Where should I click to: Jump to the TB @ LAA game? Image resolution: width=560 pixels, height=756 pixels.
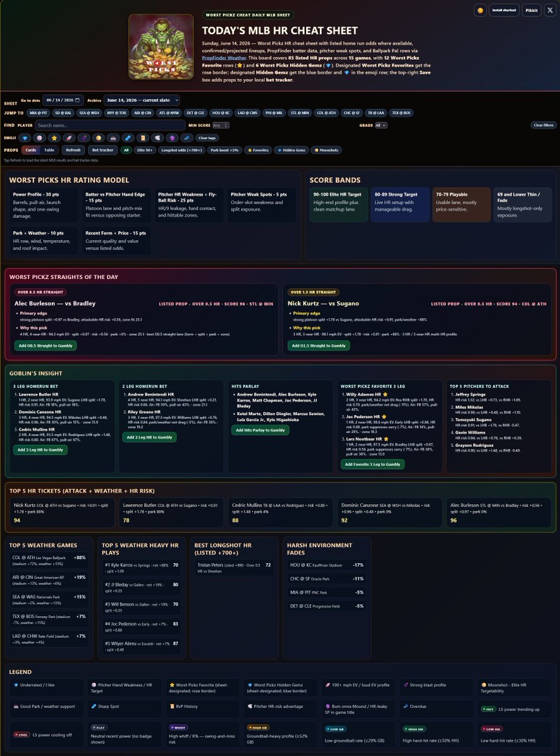click(376, 113)
